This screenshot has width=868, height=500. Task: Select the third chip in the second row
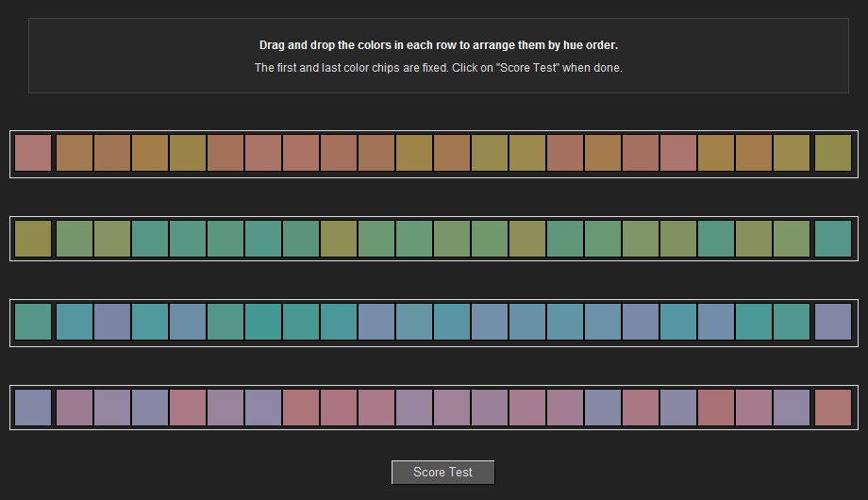112,239
